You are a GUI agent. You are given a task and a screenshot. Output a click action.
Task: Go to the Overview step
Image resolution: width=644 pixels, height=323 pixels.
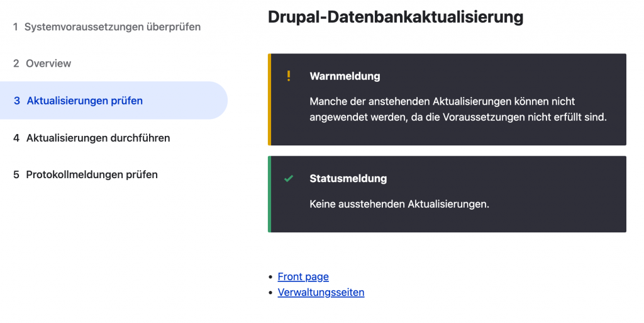click(x=48, y=64)
